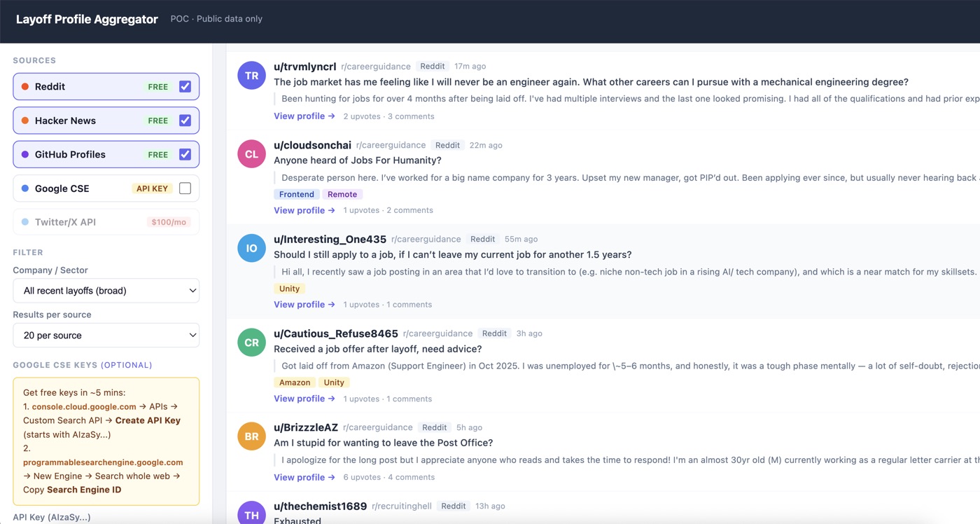Click the CR avatar for u/Cautious_Refuse8465

[251, 342]
